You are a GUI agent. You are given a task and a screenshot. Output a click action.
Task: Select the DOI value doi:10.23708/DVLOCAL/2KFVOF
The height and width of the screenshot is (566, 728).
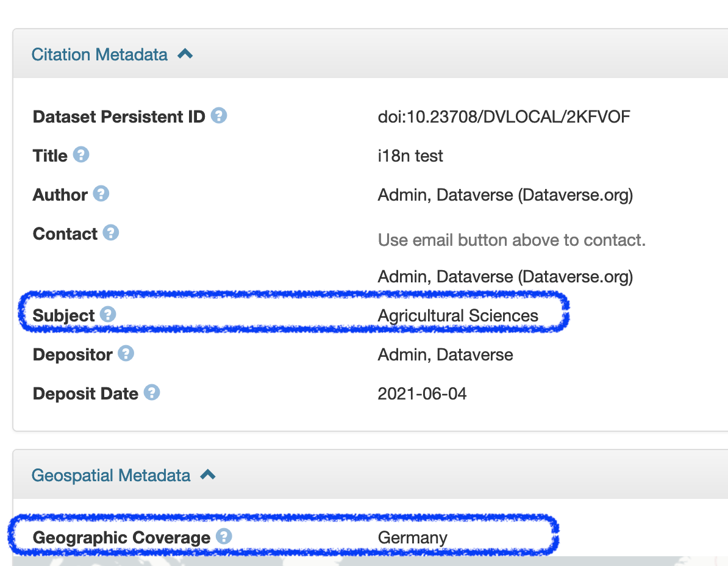coord(504,116)
